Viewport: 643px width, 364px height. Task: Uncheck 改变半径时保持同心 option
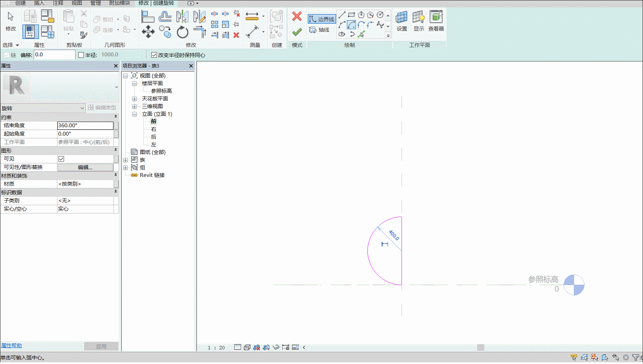click(x=154, y=55)
